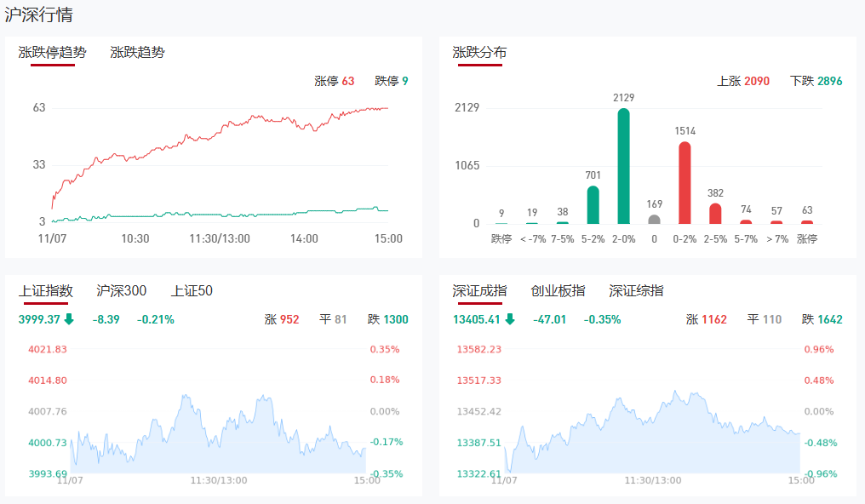Click the gray bar labeled 169
Viewport: 865px width, 504px height.
(x=654, y=219)
